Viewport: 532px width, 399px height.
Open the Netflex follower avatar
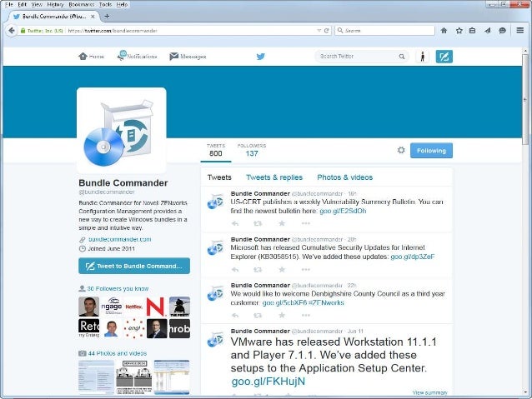click(133, 307)
